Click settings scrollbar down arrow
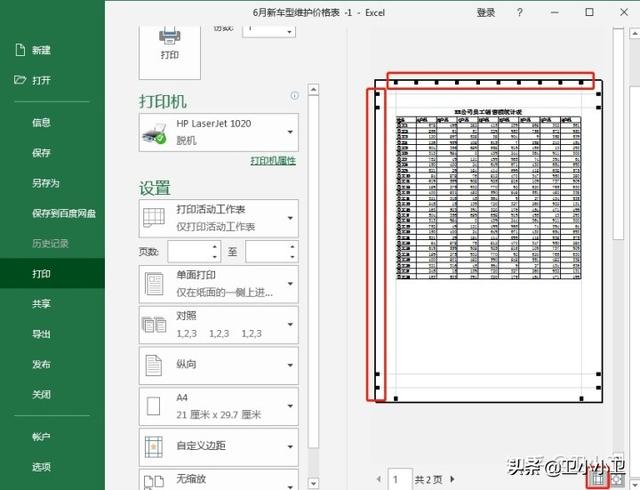This screenshot has width=640, height=490. pyautogui.click(x=313, y=483)
